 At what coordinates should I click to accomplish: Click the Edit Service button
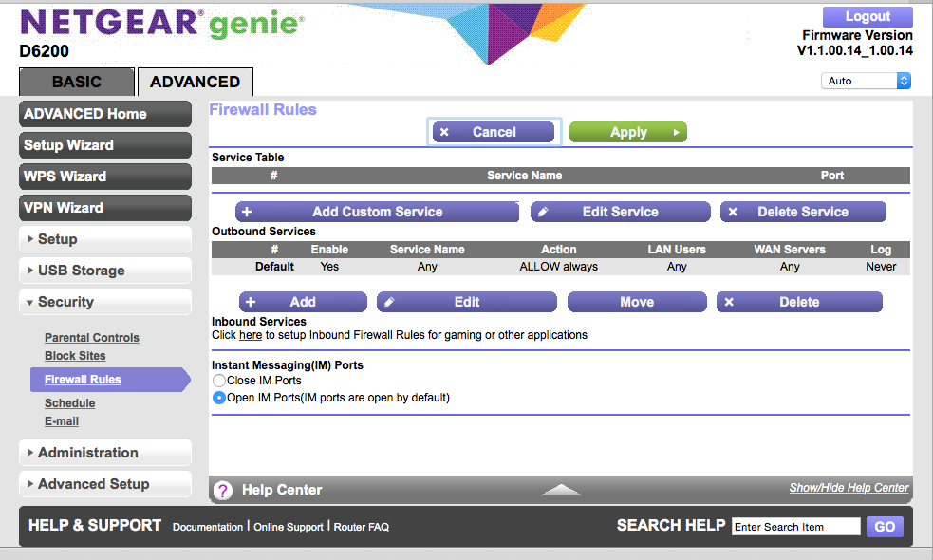[x=620, y=212]
